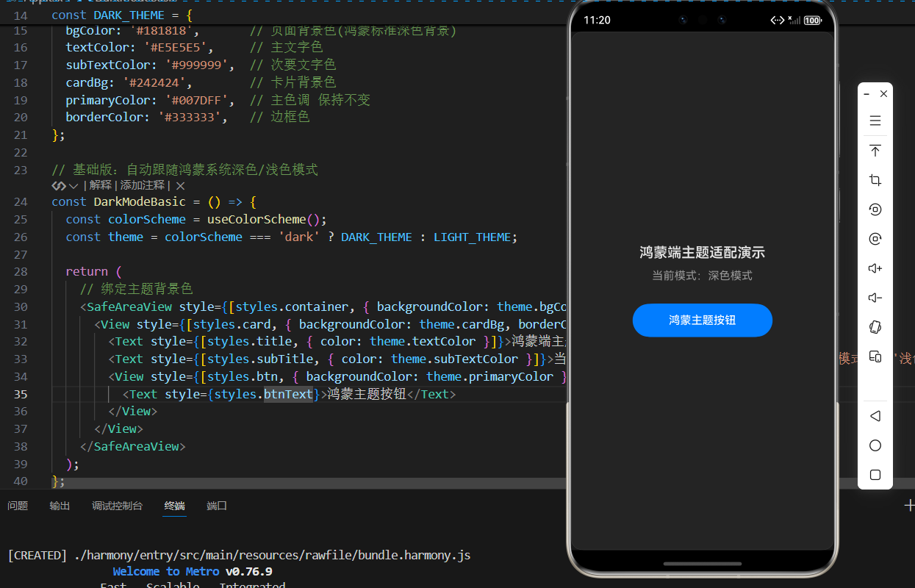Select the 终端 panel tab
This screenshot has height=588, width=915.
174,506
